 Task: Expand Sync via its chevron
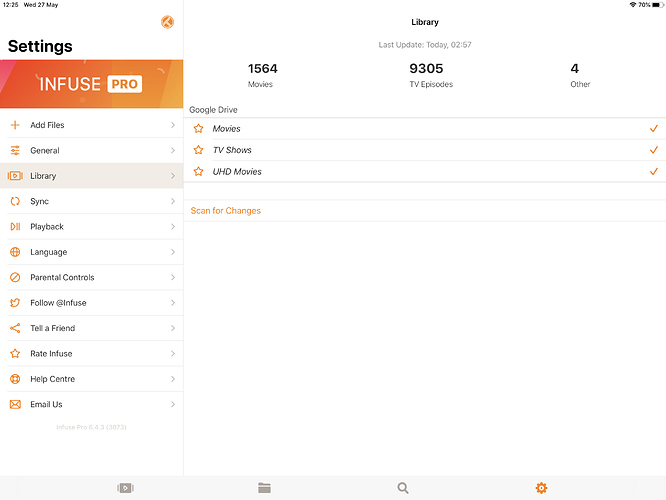pos(173,201)
